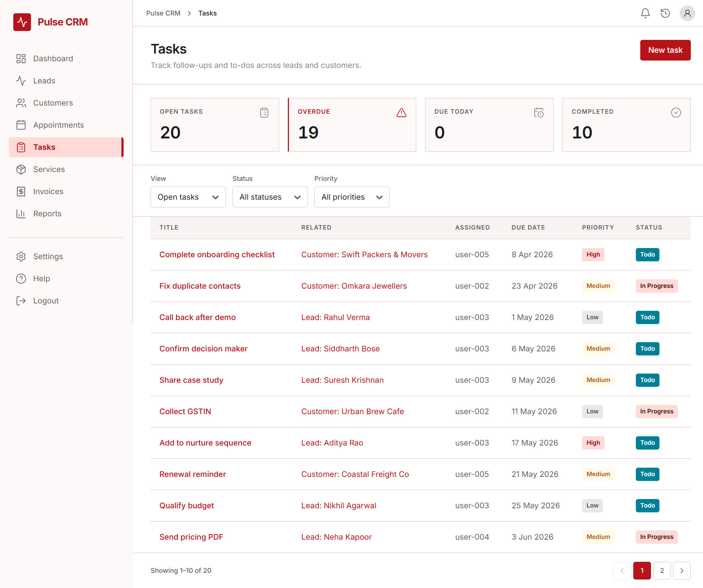
Task: Open task Renewal reminder
Action: pyautogui.click(x=193, y=474)
